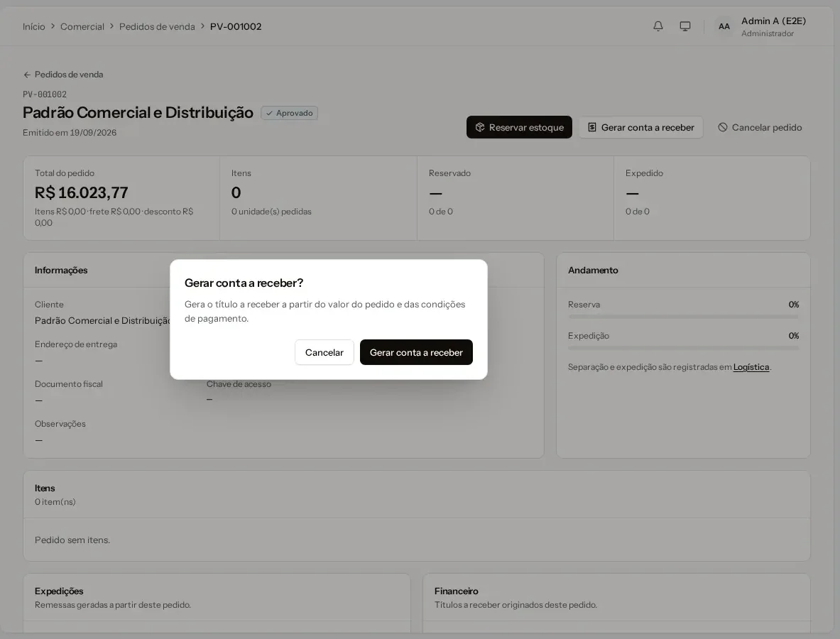Click the Reservar estoque button
The width and height of the screenshot is (840, 639).
click(519, 128)
